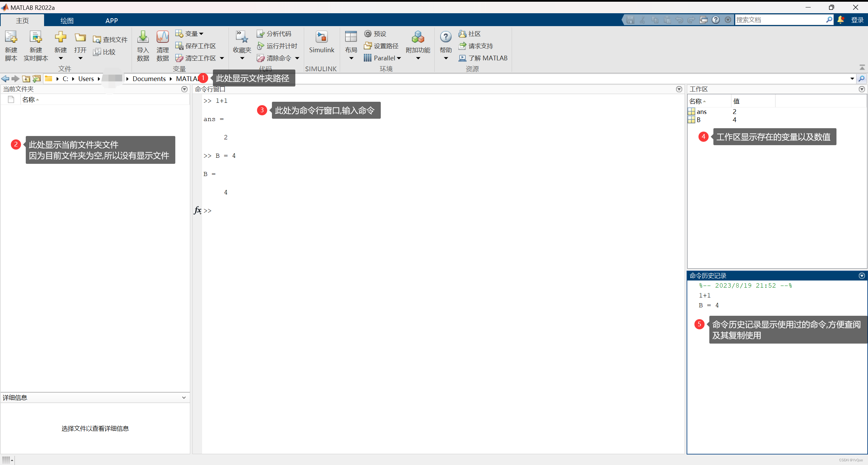Open Workspace panel actions menu

(862, 89)
